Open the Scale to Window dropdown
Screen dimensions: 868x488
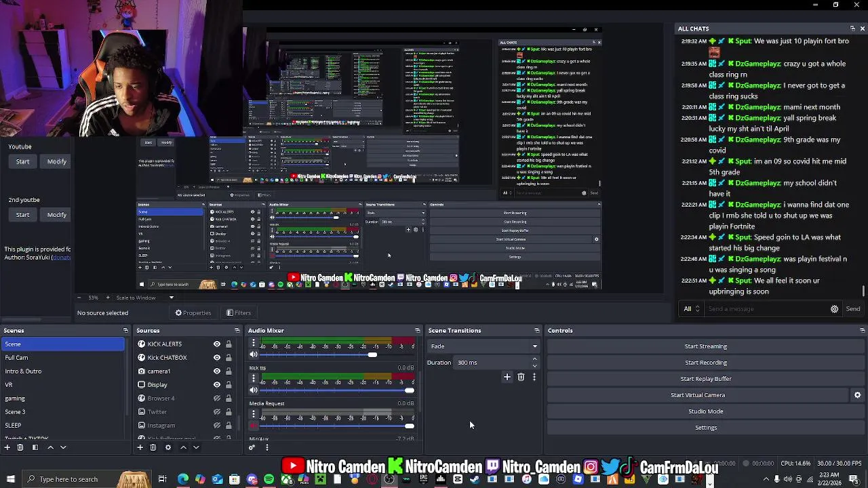[144, 298]
